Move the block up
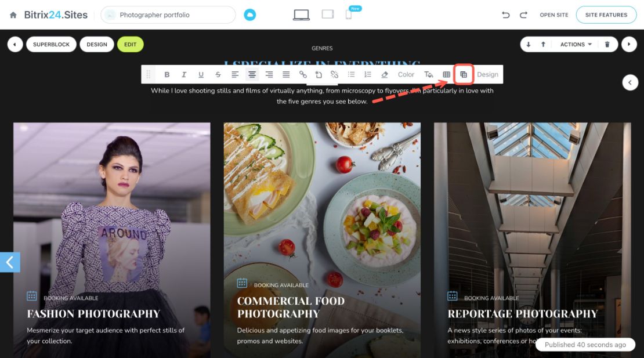This screenshot has height=358, width=644. (543, 44)
